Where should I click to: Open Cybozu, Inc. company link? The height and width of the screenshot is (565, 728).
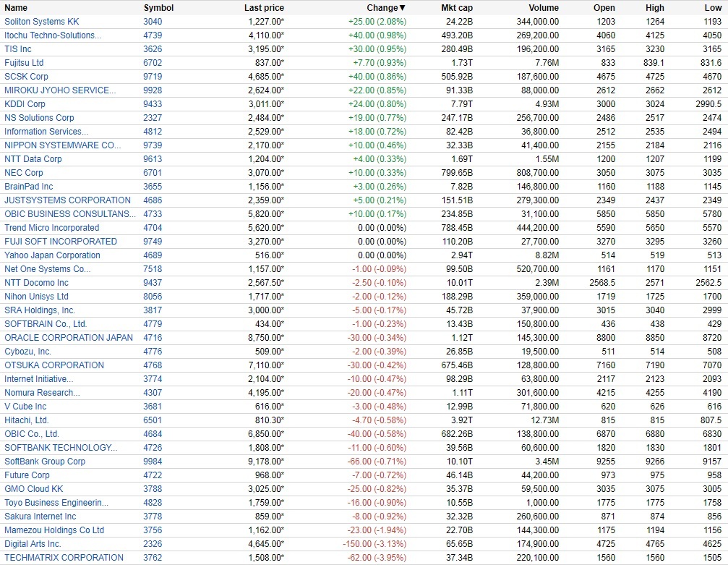coord(27,352)
